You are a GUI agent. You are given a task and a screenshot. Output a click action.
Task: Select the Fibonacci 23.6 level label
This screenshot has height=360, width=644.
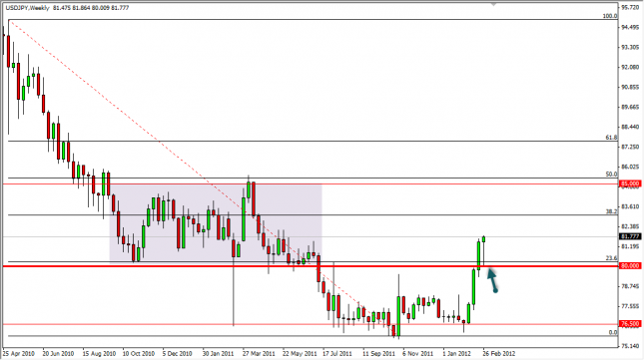[x=611, y=258]
